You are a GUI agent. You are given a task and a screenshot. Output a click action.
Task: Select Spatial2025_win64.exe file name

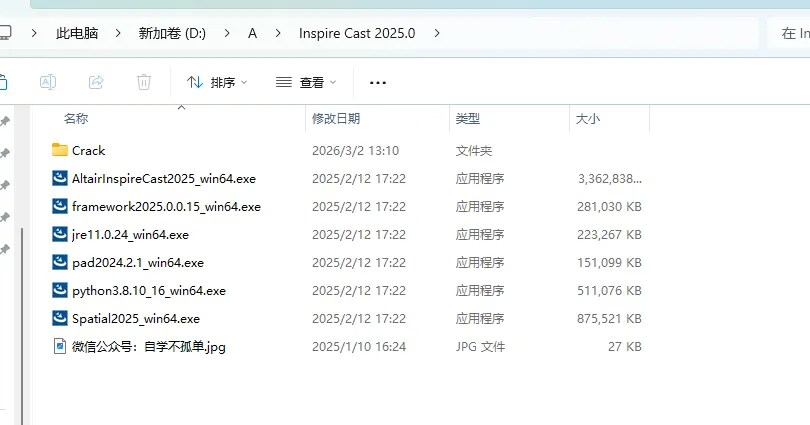click(136, 319)
